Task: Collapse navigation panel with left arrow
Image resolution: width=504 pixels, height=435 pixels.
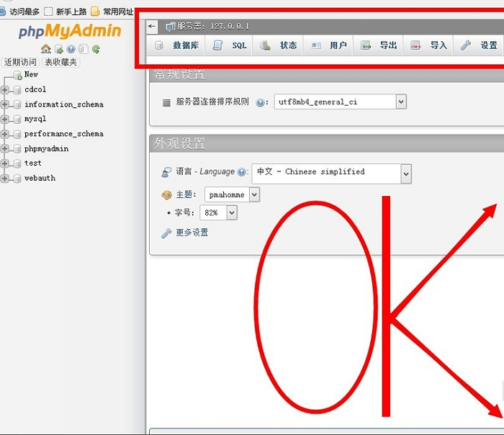Action: pos(152,27)
